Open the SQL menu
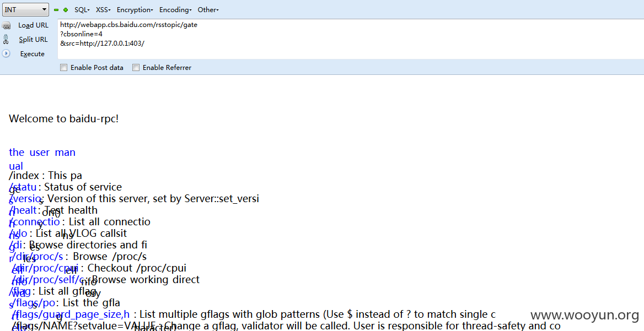This screenshot has height=331, width=644. [82, 10]
